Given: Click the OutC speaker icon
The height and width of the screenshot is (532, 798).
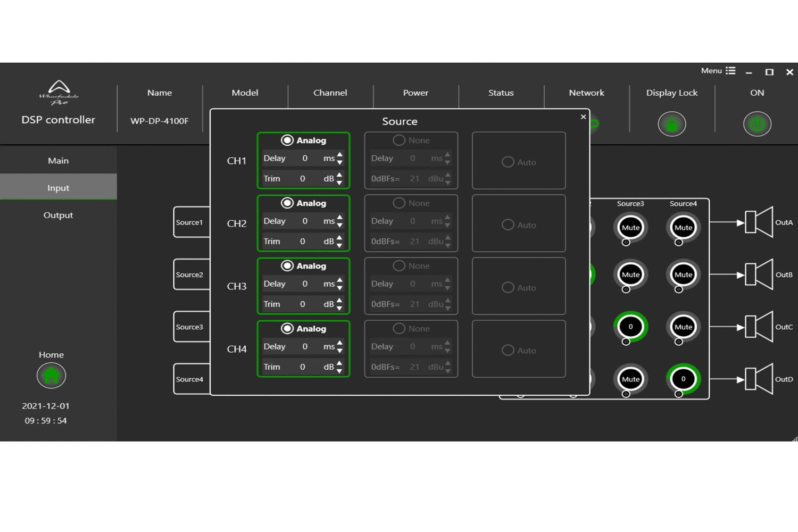Looking at the screenshot, I should [x=759, y=327].
